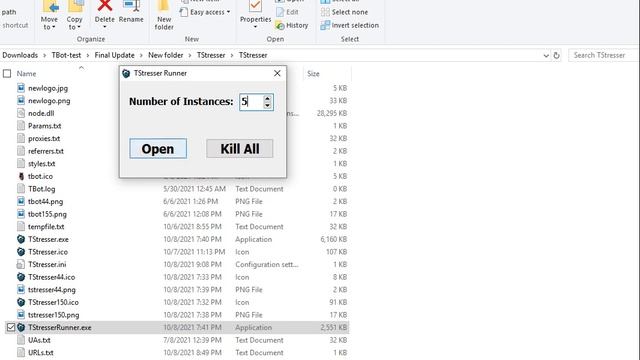Screen dimensions: 640x360
Task: Increase instances with up spinner arrow
Action: click(x=267, y=98)
